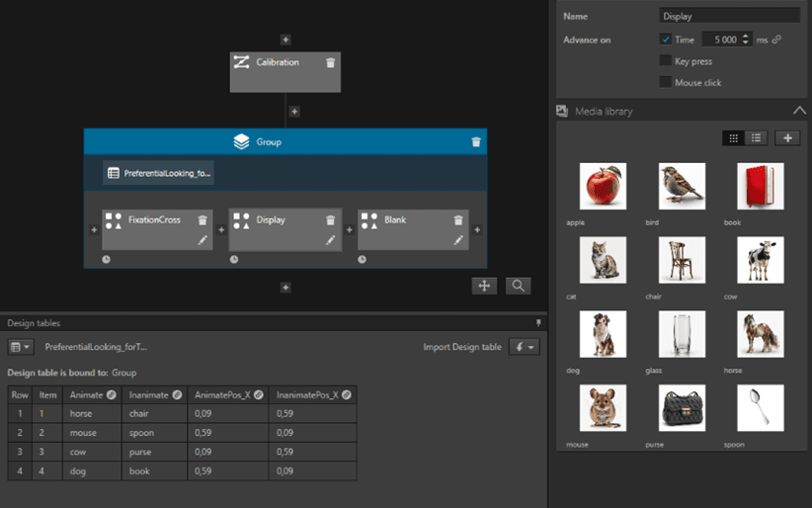This screenshot has height=508, width=812.
Task: Click the 'spoon' cell in design table
Action: point(154,433)
